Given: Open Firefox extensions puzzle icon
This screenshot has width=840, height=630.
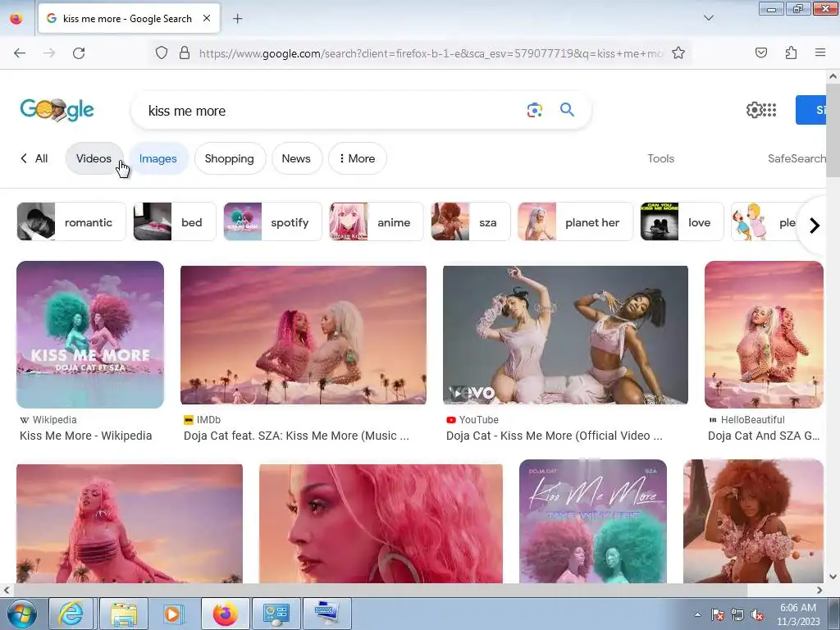Looking at the screenshot, I should click(791, 52).
